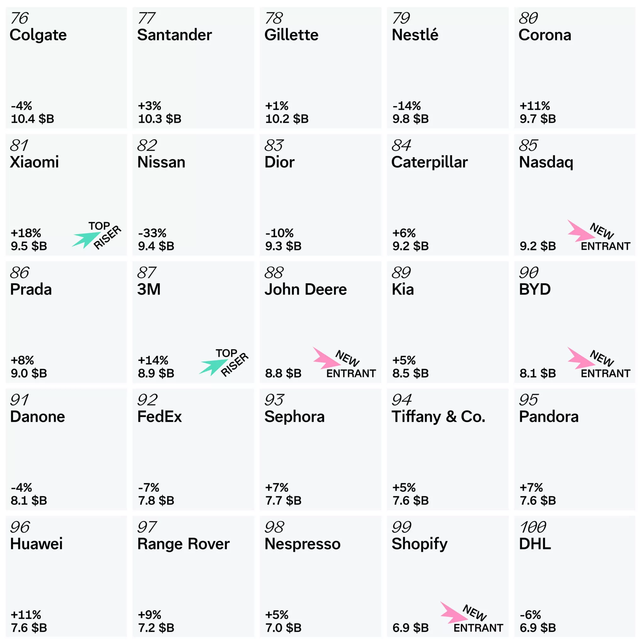Click the Caterpillar brand title
This screenshot has width=644, height=644.
429,162
